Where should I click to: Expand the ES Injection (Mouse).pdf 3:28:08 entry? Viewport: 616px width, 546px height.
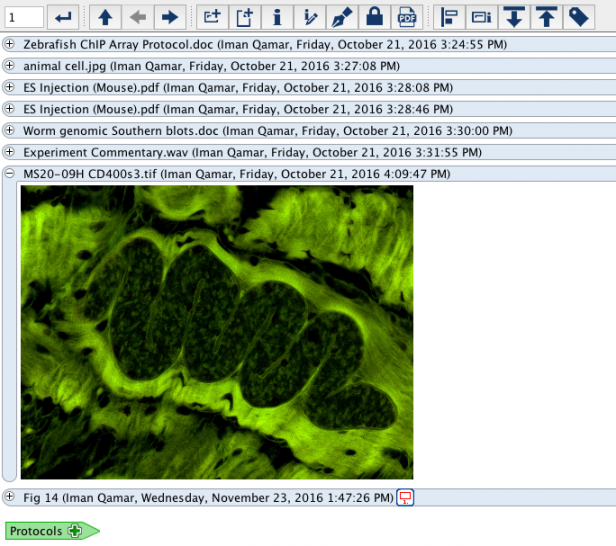tap(9, 87)
